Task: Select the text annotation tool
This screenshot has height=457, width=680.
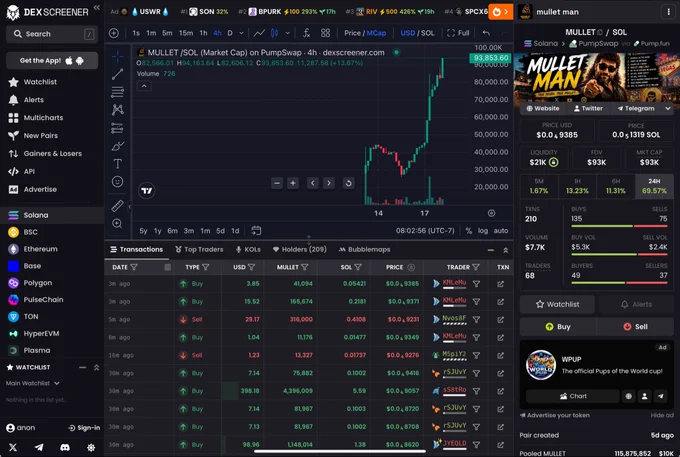Action: (118, 164)
